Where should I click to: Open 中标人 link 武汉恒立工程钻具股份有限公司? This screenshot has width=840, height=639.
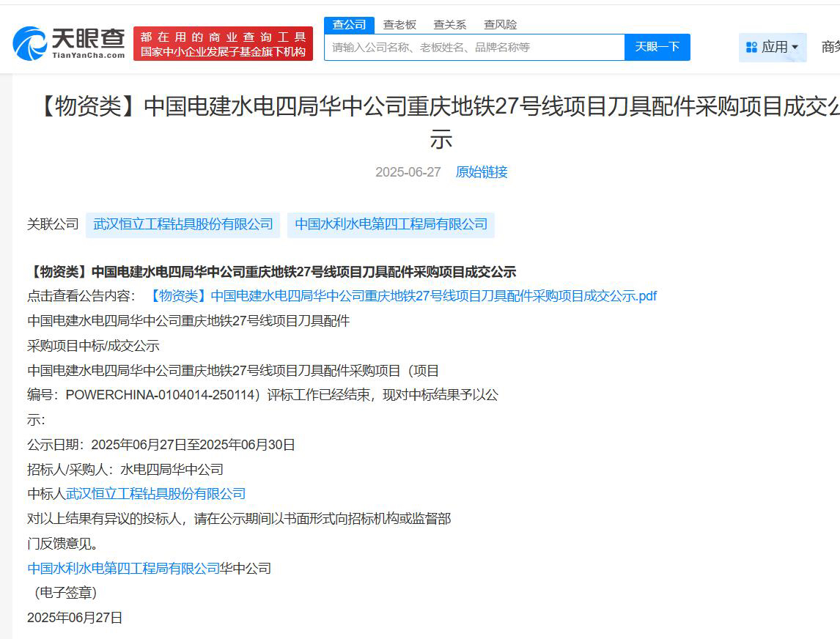tap(155, 494)
